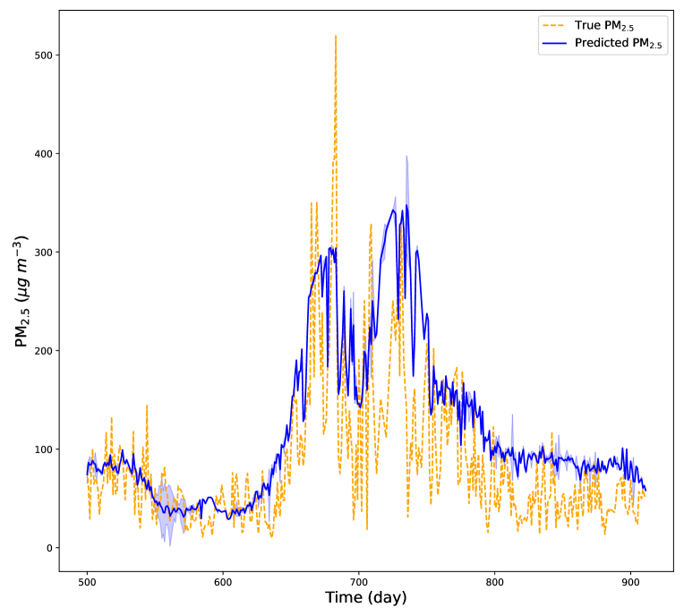This screenshot has height=616, width=684.
Task: Click the y-axis tick label 100
Action: [43, 449]
